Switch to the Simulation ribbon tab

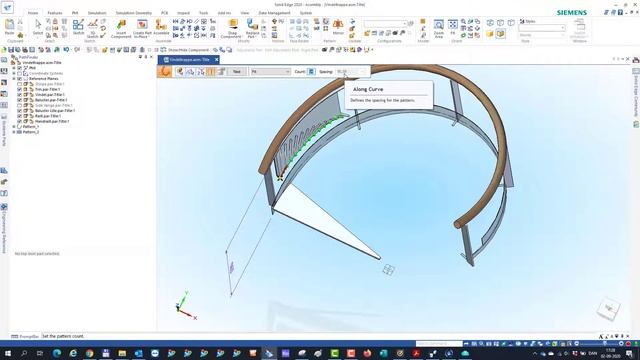pos(97,13)
